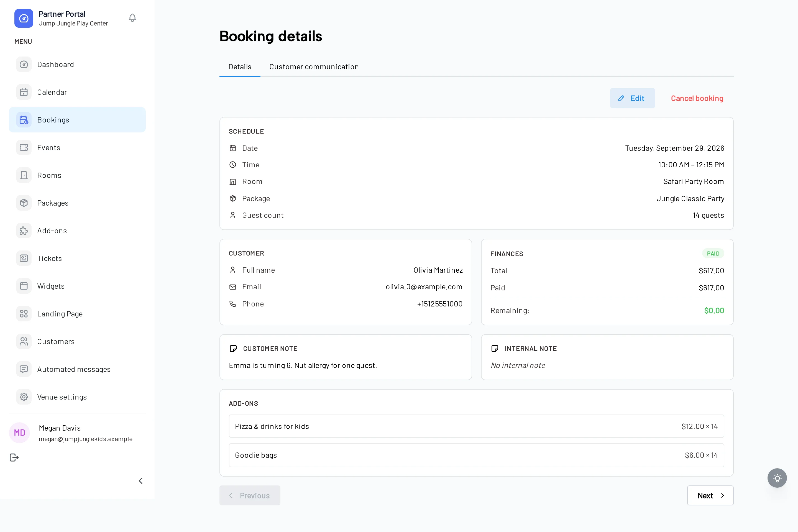Click the customer name Olivia Martinez
The height and width of the screenshot is (532, 798).
click(x=438, y=270)
